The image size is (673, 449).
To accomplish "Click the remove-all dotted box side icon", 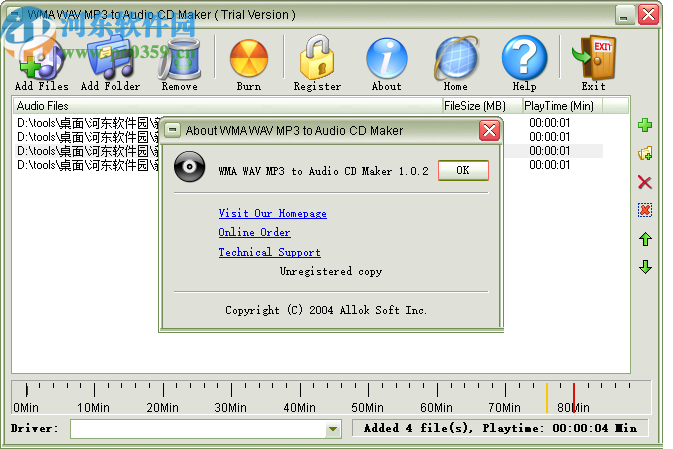I will [645, 210].
